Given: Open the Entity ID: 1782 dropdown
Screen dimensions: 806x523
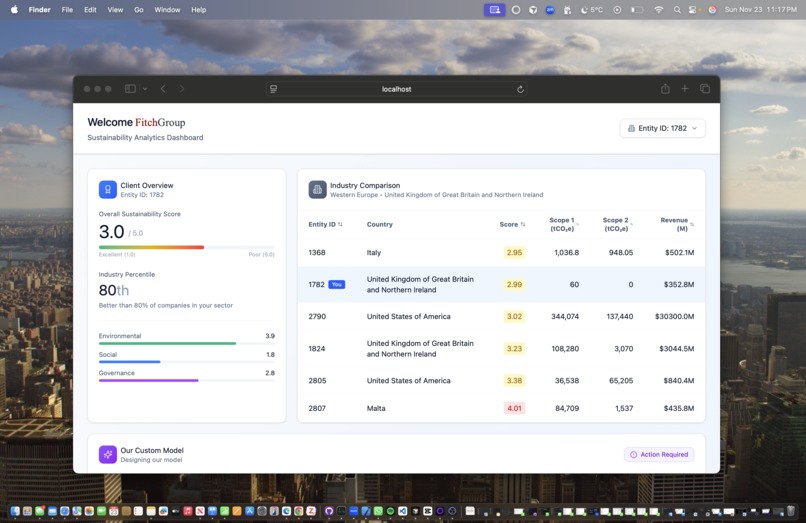Looking at the screenshot, I should (663, 128).
